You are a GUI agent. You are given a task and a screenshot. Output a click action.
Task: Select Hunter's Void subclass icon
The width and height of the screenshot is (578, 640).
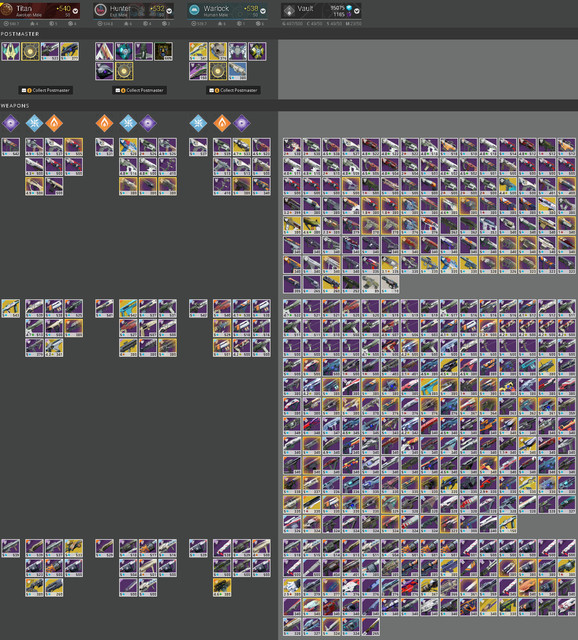pos(148,123)
